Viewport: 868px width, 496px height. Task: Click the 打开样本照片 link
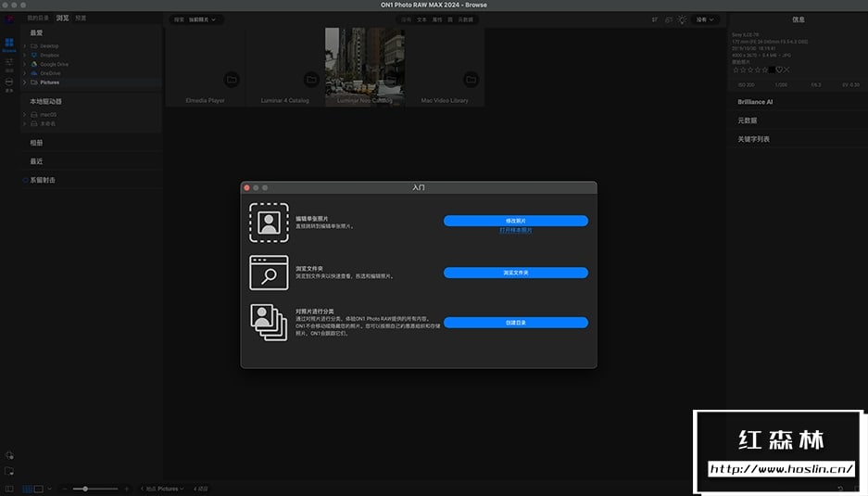coord(515,230)
